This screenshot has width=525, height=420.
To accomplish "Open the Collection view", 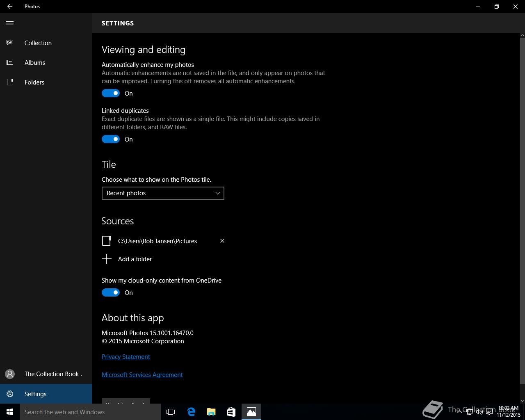I will (x=38, y=43).
